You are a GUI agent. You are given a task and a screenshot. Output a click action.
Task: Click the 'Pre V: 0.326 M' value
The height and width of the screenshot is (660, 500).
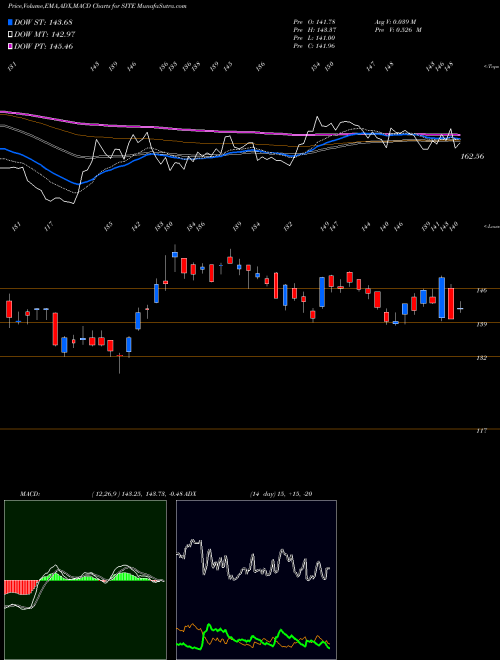(x=398, y=29)
